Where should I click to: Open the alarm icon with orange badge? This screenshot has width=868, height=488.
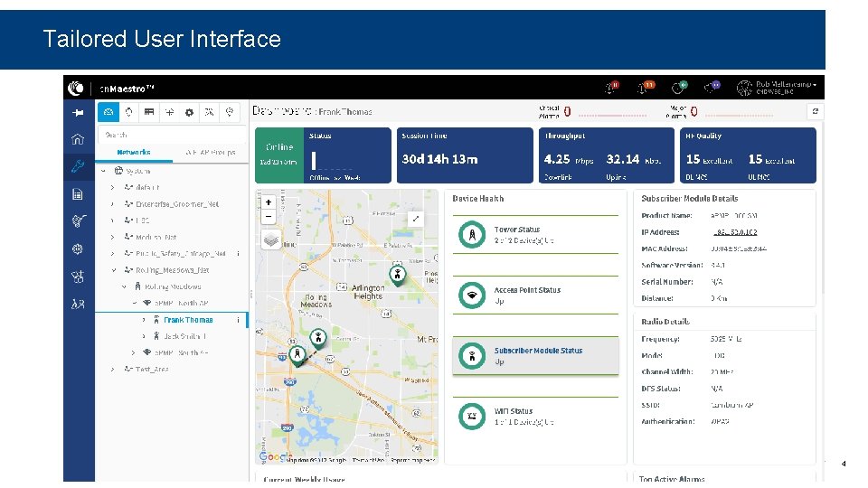coord(646,87)
